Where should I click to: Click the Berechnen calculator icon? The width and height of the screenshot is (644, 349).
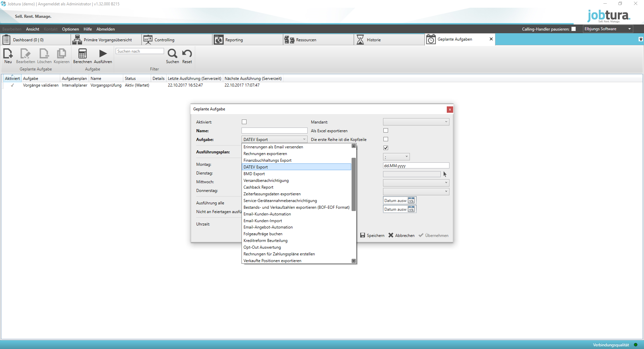point(83,53)
